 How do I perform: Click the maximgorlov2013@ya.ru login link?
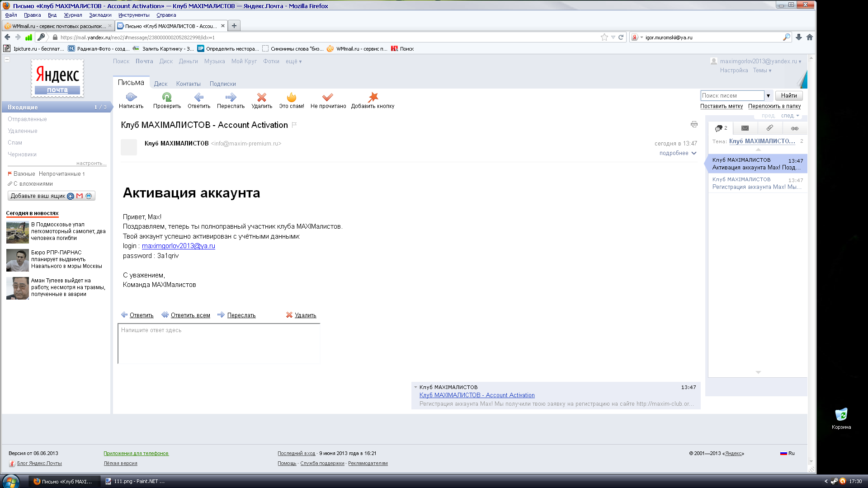click(x=179, y=246)
